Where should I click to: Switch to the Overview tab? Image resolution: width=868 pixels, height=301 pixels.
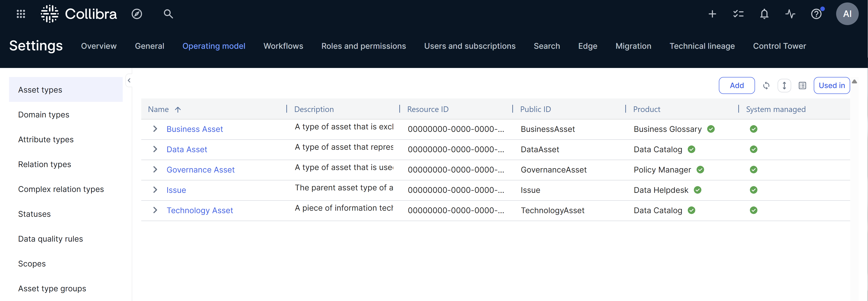(x=99, y=46)
